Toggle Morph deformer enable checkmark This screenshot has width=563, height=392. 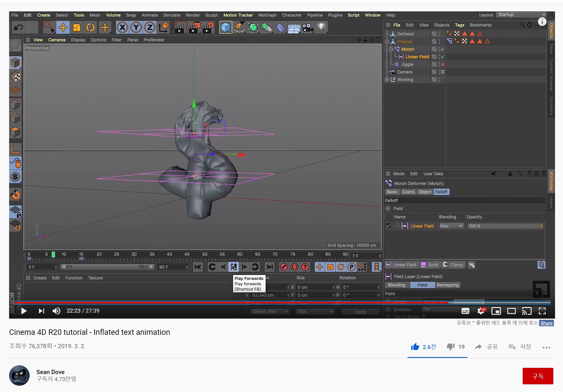(443, 49)
